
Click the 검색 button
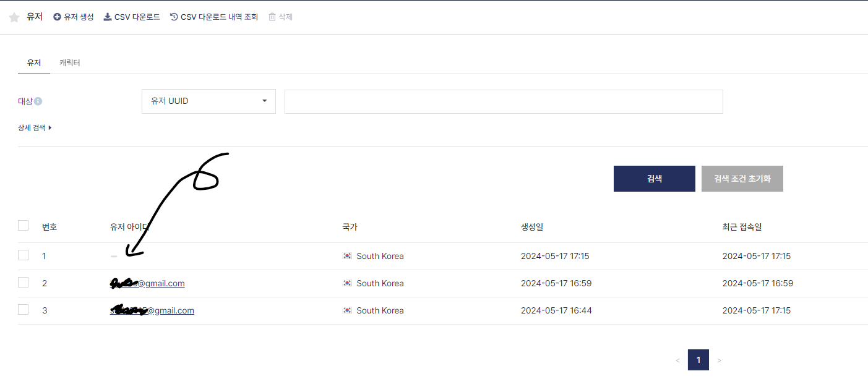click(655, 179)
